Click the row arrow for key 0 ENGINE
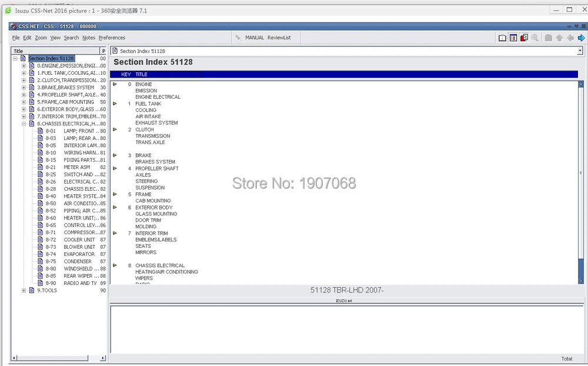Image resolution: width=588 pixels, height=366 pixels. pyautogui.click(x=115, y=84)
